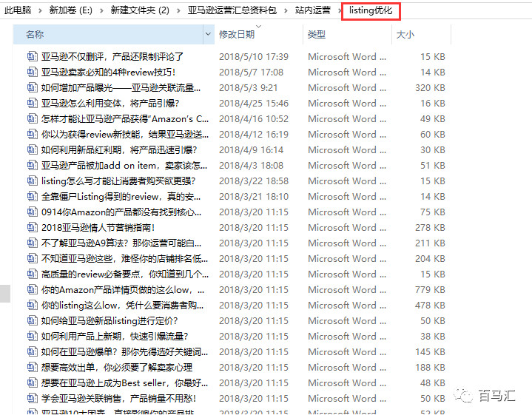Click the 类型 column header

[317, 35]
